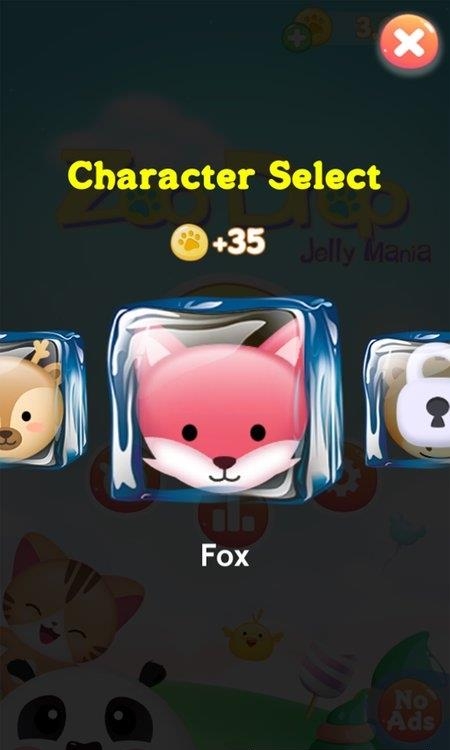Select the pink Fox character cube

click(224, 399)
